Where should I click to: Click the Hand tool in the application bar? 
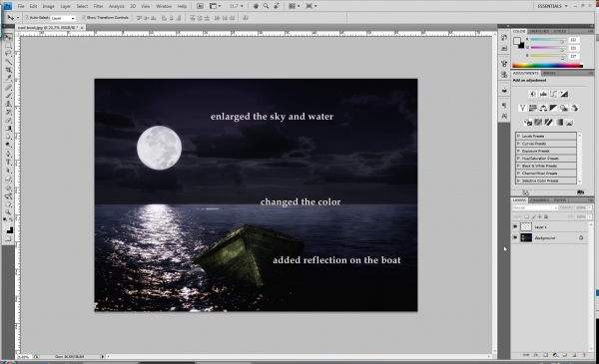point(256,6)
